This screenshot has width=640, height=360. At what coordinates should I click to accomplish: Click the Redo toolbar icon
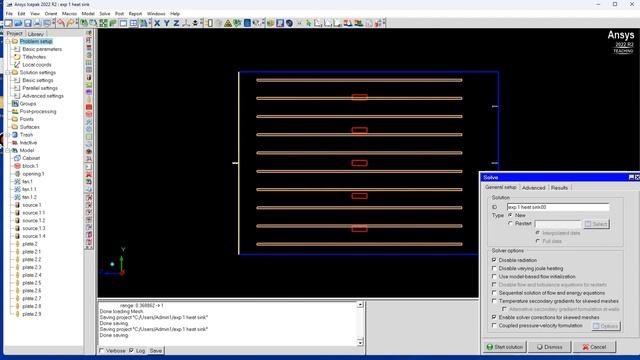click(x=70, y=23)
